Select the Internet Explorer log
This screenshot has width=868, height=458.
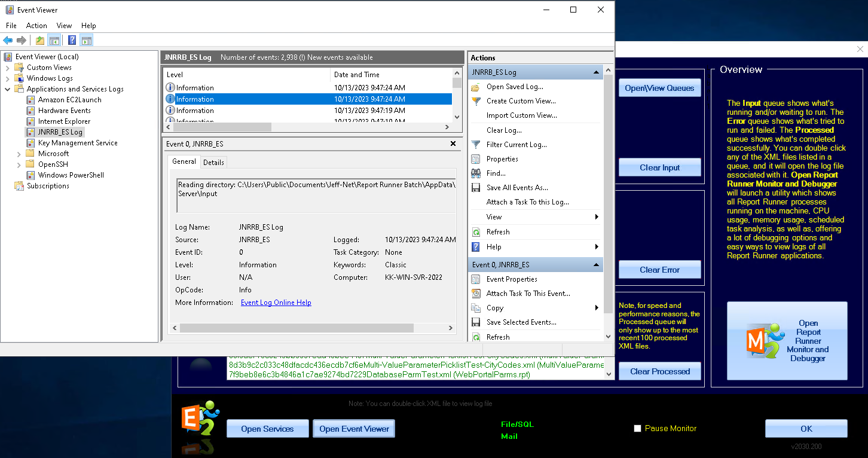tap(64, 121)
